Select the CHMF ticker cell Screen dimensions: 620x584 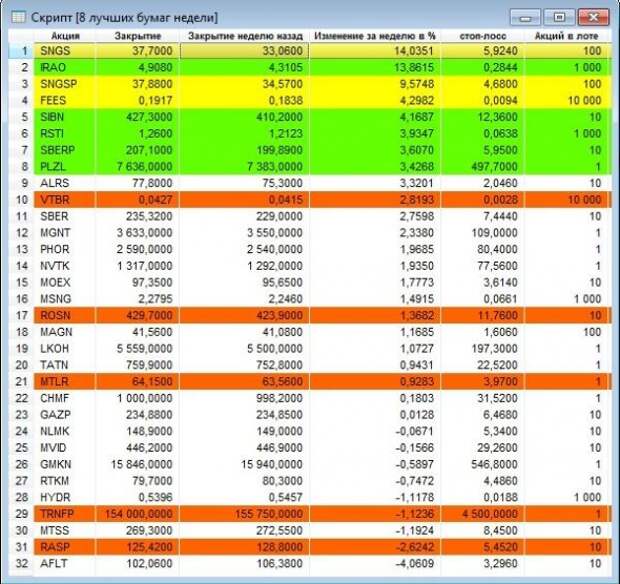coord(65,398)
